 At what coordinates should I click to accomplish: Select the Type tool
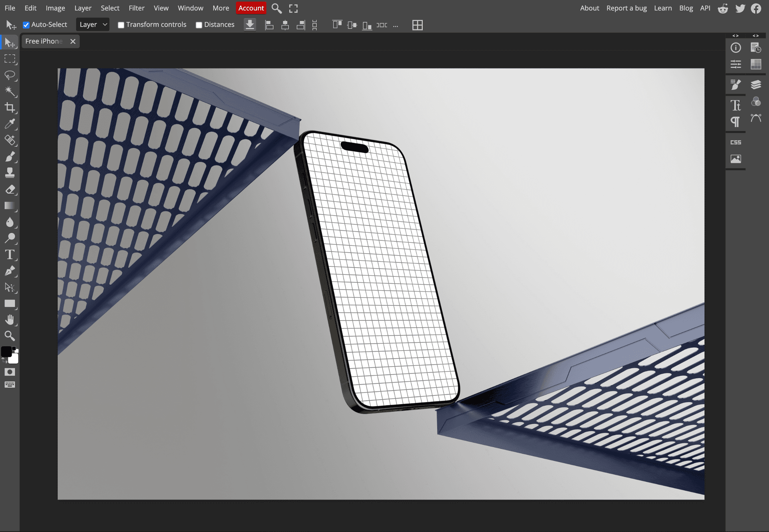point(10,254)
